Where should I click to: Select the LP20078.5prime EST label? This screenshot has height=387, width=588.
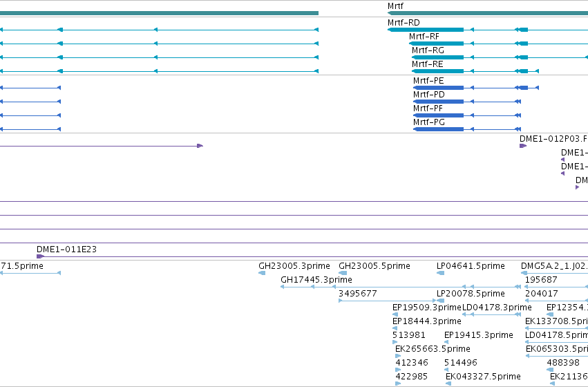click(x=471, y=294)
